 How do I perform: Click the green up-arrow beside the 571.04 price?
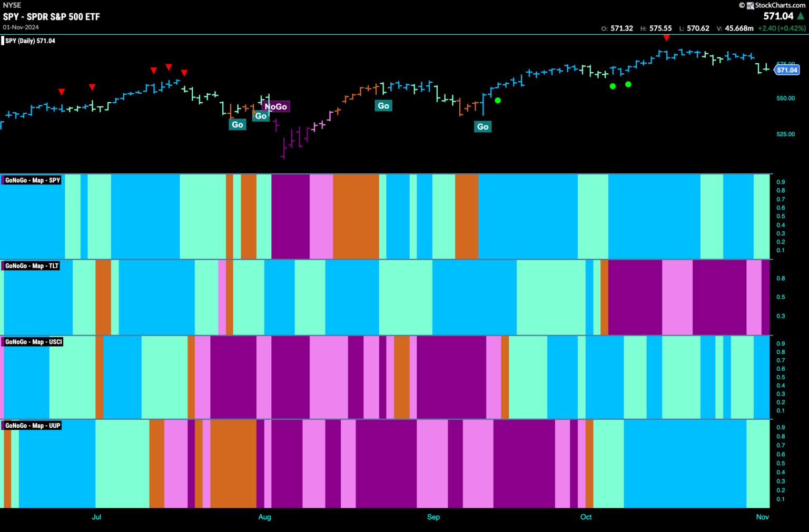801,16
